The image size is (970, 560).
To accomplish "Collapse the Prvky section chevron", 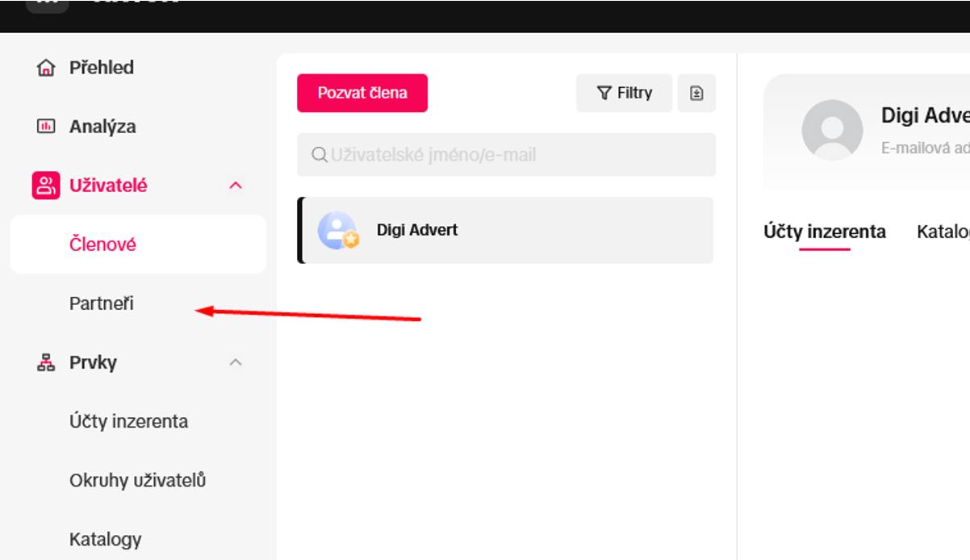I will click(236, 363).
